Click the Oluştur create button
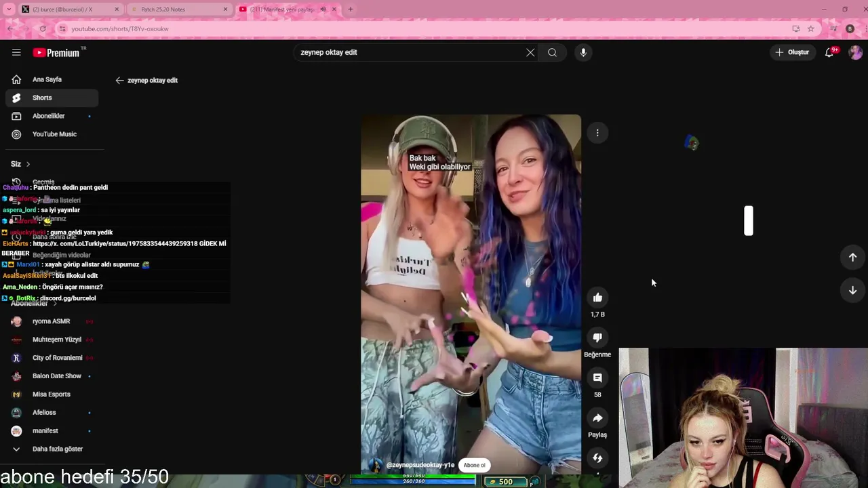The width and height of the screenshot is (868, 488). (x=793, y=52)
